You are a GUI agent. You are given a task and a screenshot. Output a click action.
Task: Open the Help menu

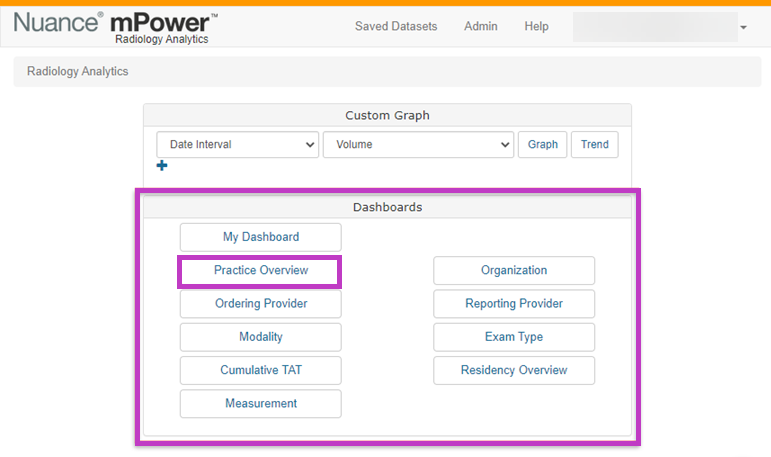tap(536, 26)
